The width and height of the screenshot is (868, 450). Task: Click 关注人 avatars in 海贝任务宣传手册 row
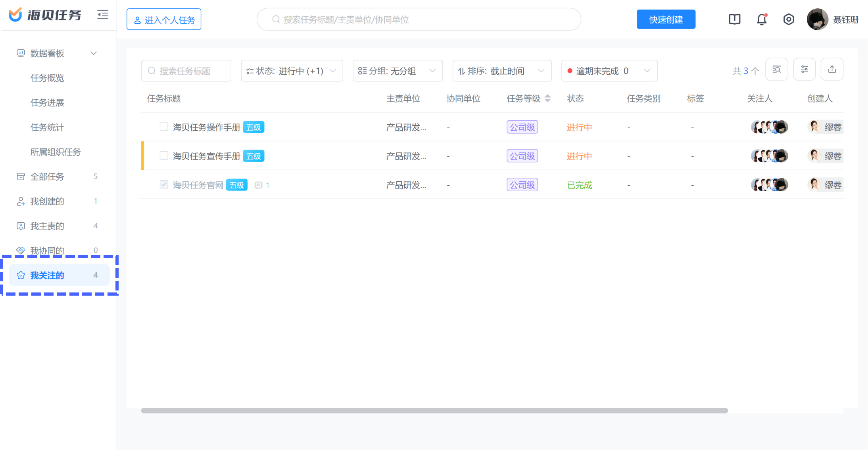(x=769, y=156)
